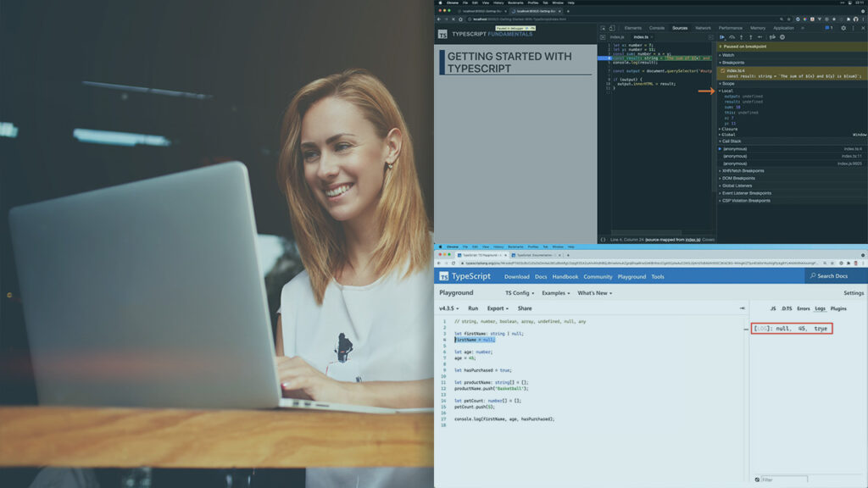Open the TS Config dropdown

click(x=520, y=292)
